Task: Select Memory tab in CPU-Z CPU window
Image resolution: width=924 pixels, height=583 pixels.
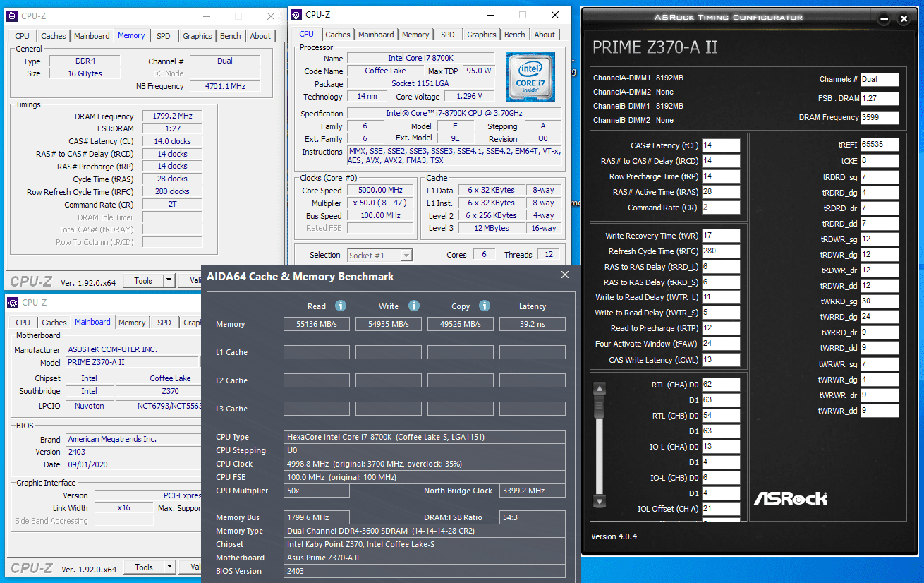Action: tap(415, 35)
